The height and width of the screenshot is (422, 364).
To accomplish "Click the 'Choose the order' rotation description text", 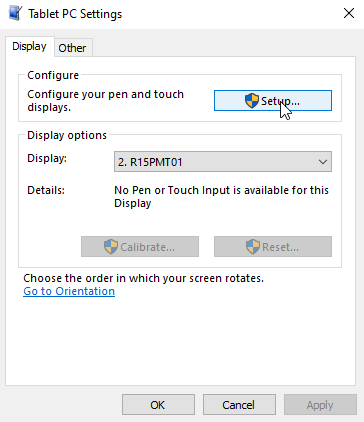I will [x=143, y=278].
